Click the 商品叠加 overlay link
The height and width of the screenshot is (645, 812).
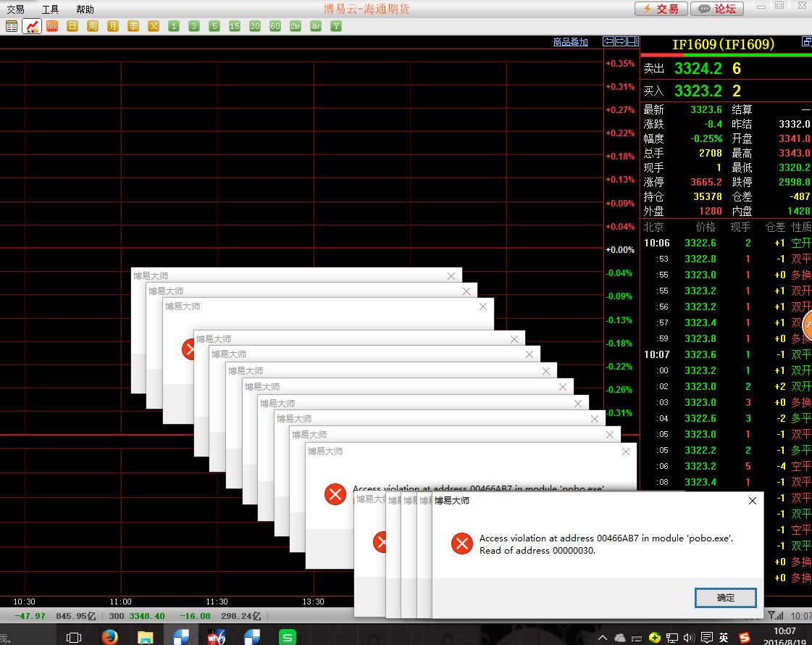click(570, 42)
